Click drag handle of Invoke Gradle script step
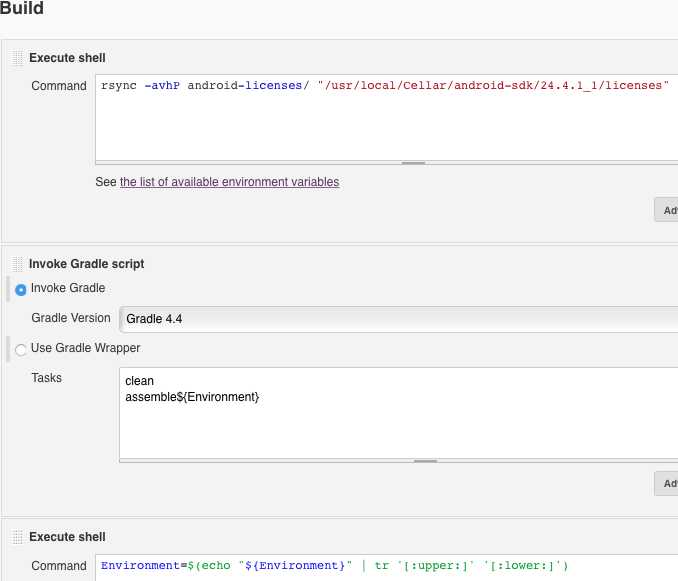The width and height of the screenshot is (678, 581). (x=17, y=264)
